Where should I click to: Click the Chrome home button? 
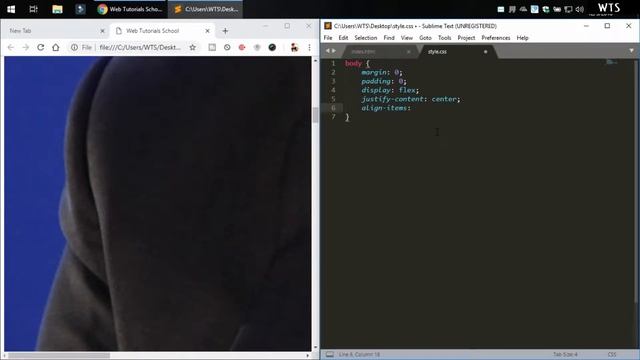pos(56,47)
